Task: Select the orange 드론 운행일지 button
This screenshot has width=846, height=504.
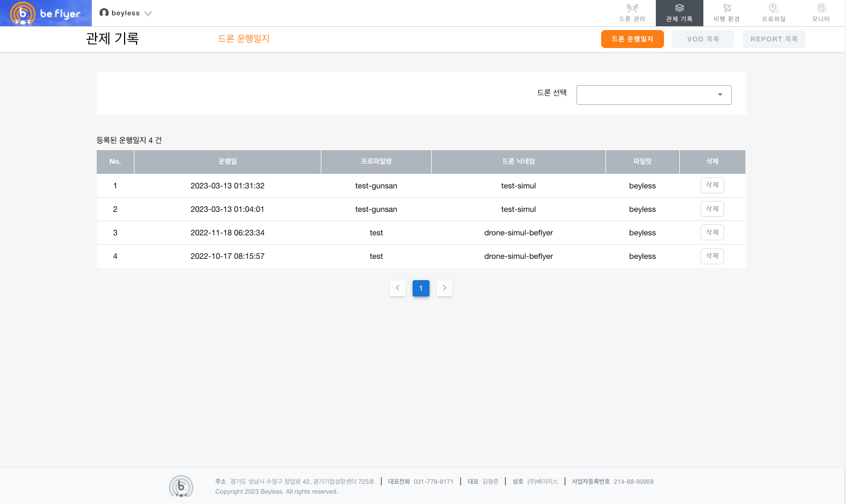Action: [x=632, y=39]
